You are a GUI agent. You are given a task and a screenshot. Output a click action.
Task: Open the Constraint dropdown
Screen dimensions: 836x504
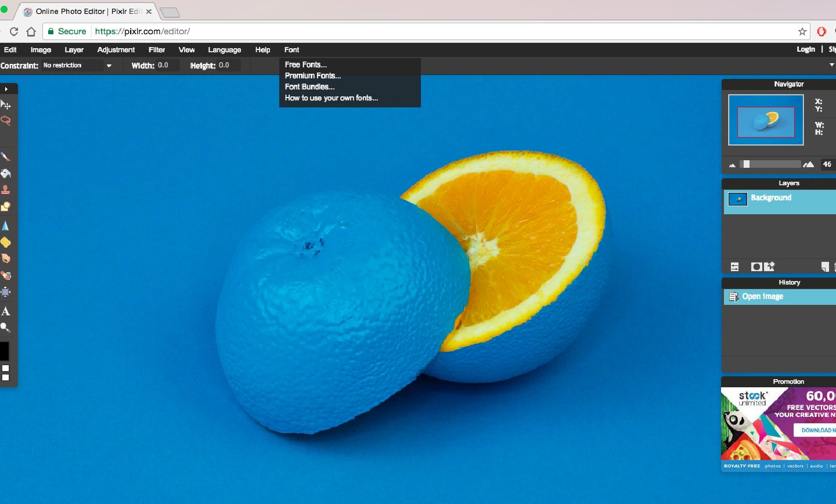click(109, 66)
